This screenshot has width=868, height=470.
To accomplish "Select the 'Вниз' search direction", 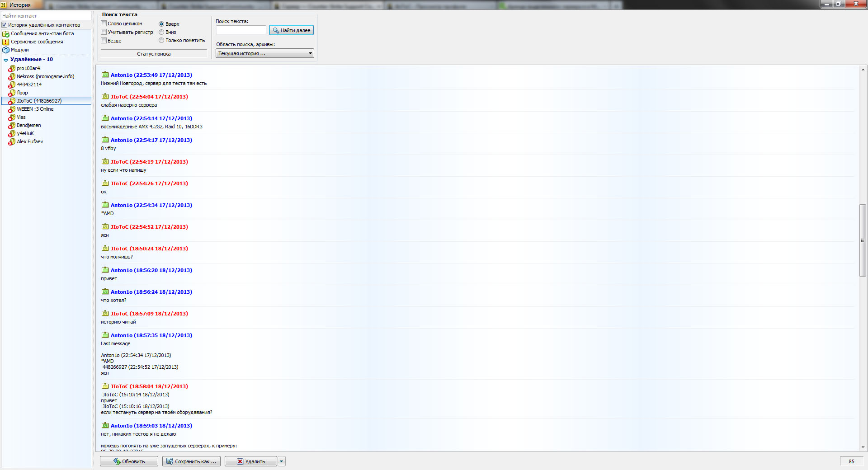I will click(161, 32).
